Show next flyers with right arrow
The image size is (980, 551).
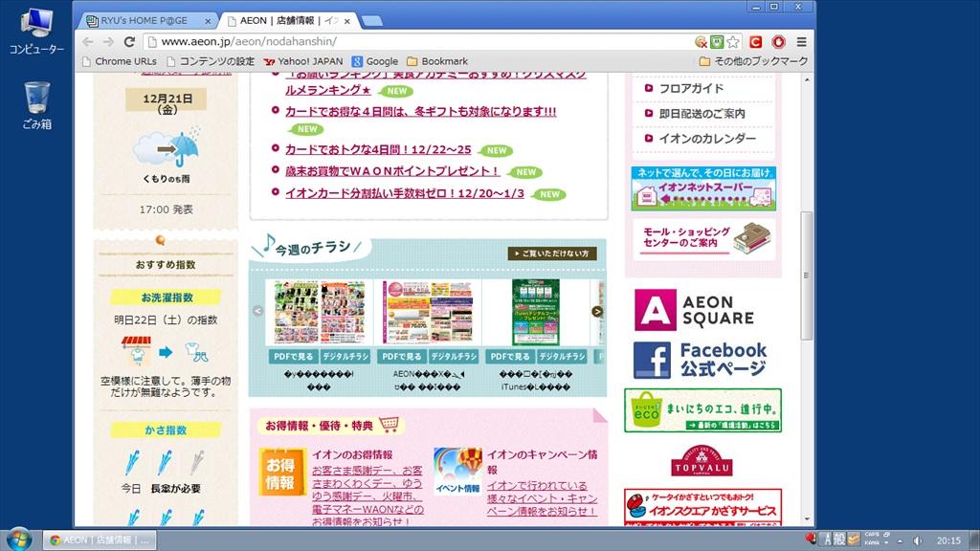point(597,311)
